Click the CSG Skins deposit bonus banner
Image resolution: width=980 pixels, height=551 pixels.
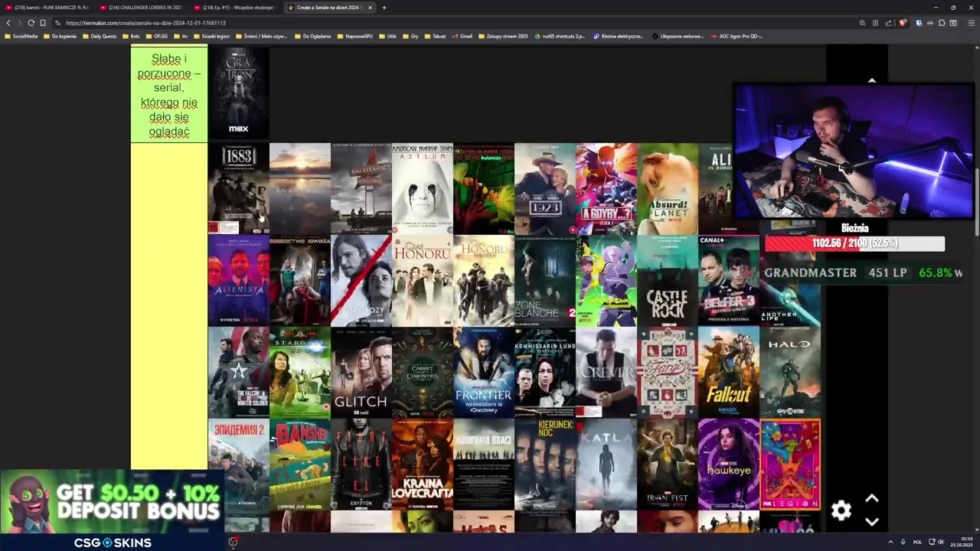(113, 510)
